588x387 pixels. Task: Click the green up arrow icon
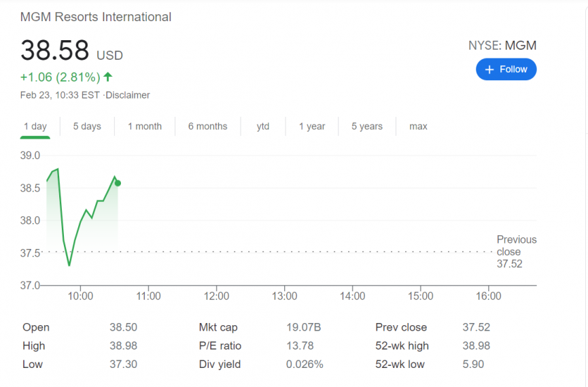[x=108, y=77]
